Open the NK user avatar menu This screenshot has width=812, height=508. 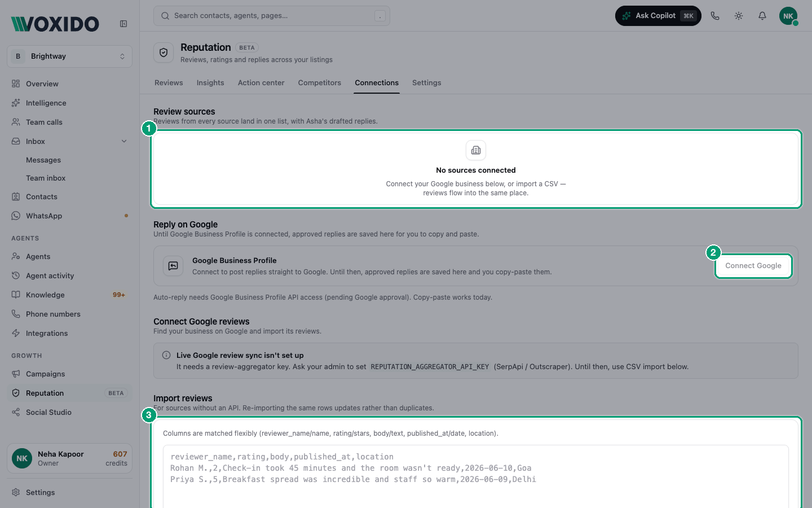click(x=788, y=16)
